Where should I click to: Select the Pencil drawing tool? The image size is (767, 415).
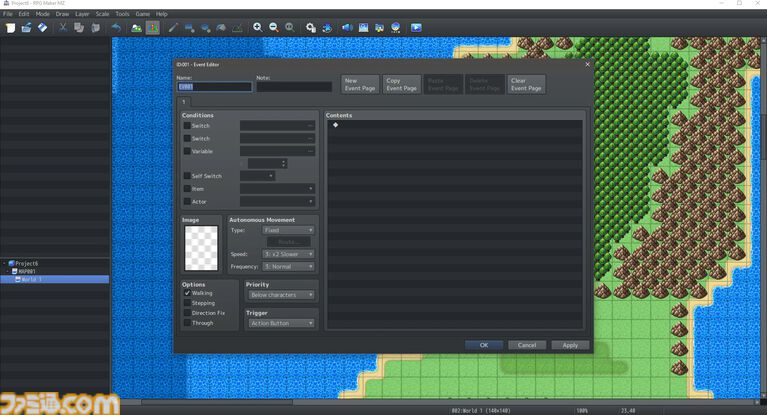click(x=173, y=28)
